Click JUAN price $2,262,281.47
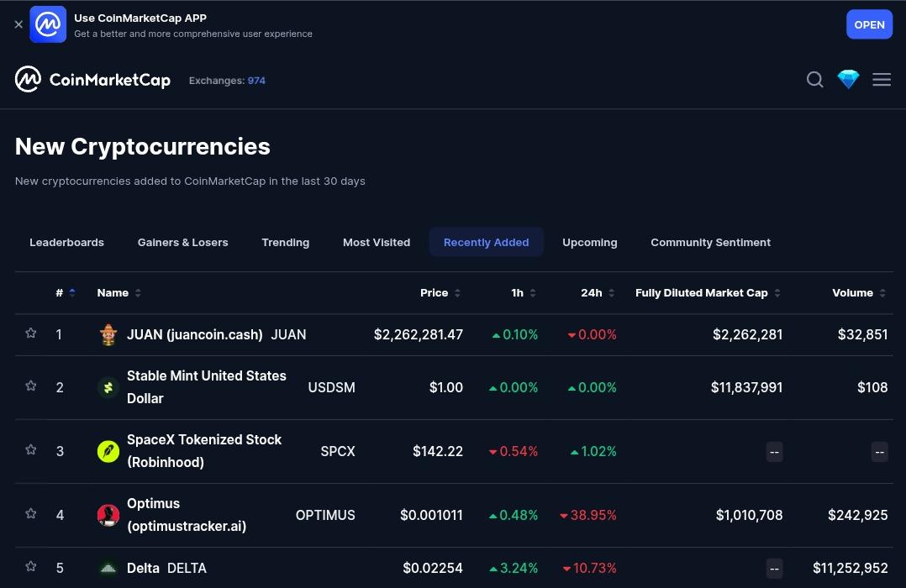 point(418,334)
